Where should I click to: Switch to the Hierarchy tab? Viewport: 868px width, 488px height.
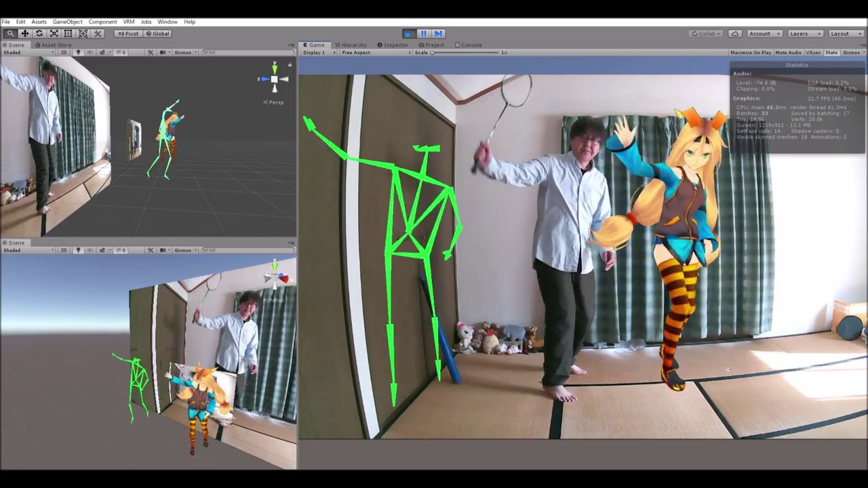click(x=350, y=45)
